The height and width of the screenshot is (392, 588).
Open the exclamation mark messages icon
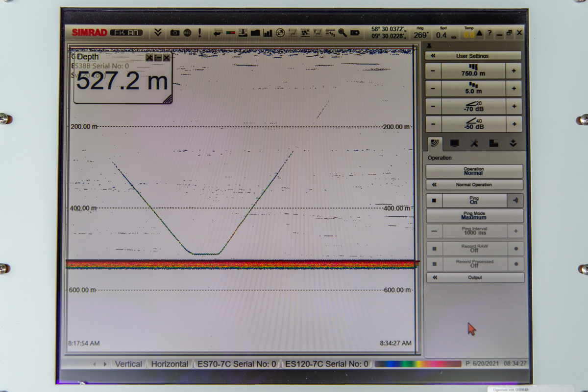199,33
